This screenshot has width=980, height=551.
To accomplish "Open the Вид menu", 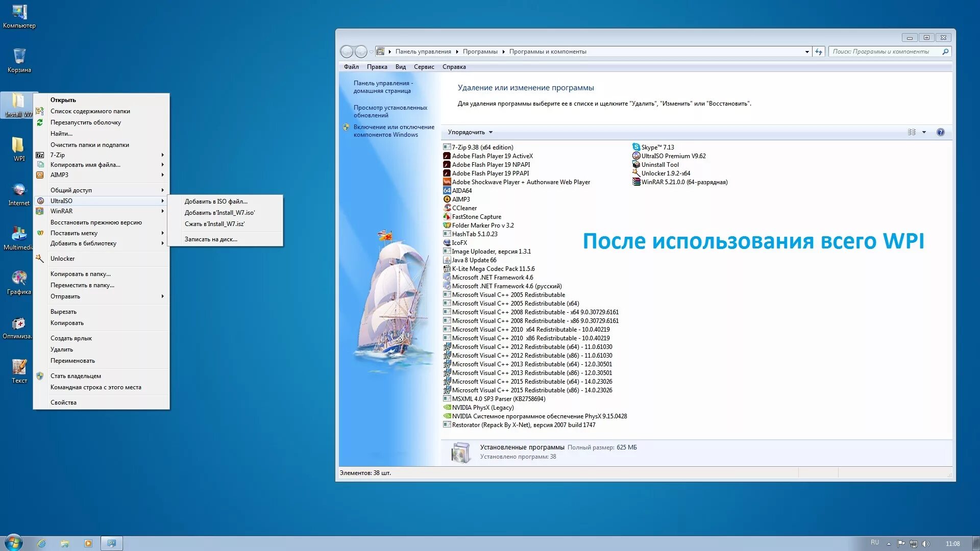I will tap(401, 67).
